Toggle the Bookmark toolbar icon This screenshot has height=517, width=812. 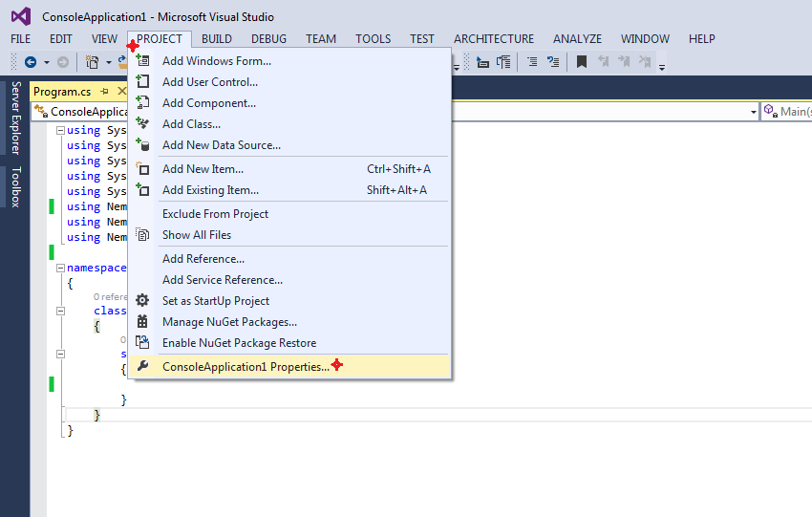pyautogui.click(x=582, y=62)
